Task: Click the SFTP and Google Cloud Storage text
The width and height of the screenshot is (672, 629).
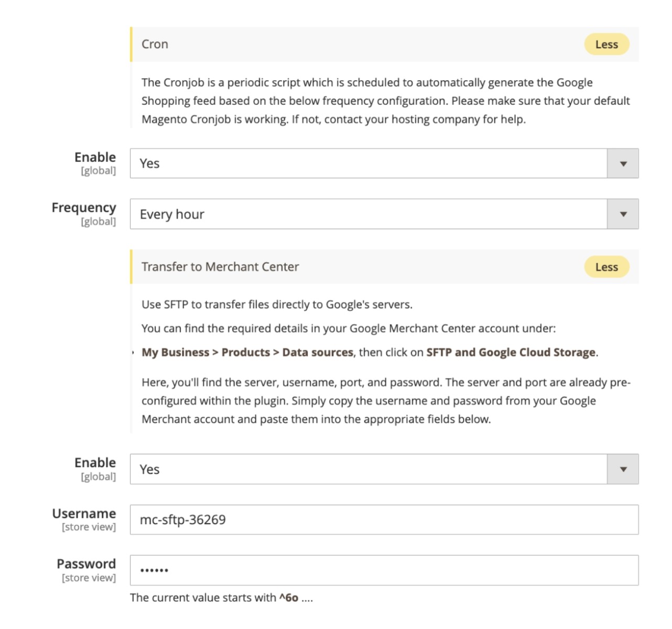Action: pyautogui.click(x=511, y=352)
